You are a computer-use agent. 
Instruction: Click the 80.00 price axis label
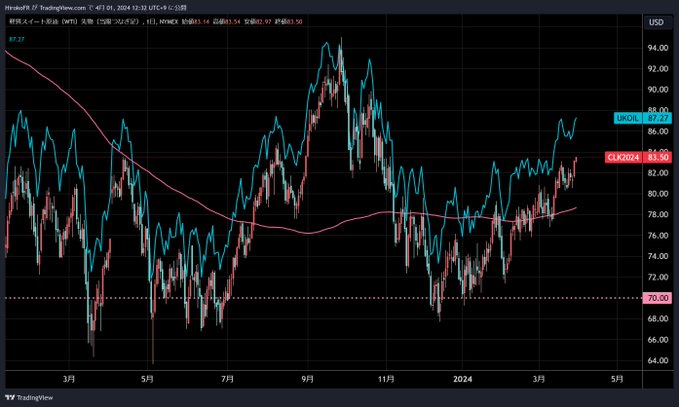pyautogui.click(x=657, y=194)
